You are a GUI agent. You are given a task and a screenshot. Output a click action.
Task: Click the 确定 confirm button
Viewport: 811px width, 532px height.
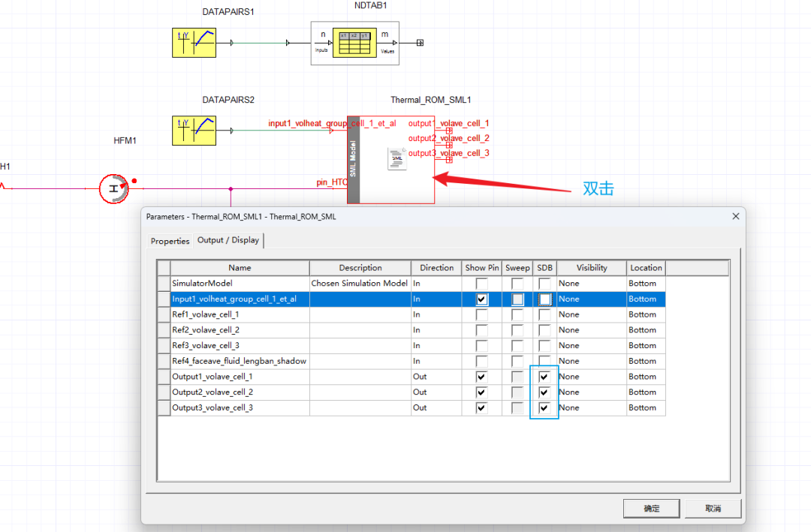[651, 509]
